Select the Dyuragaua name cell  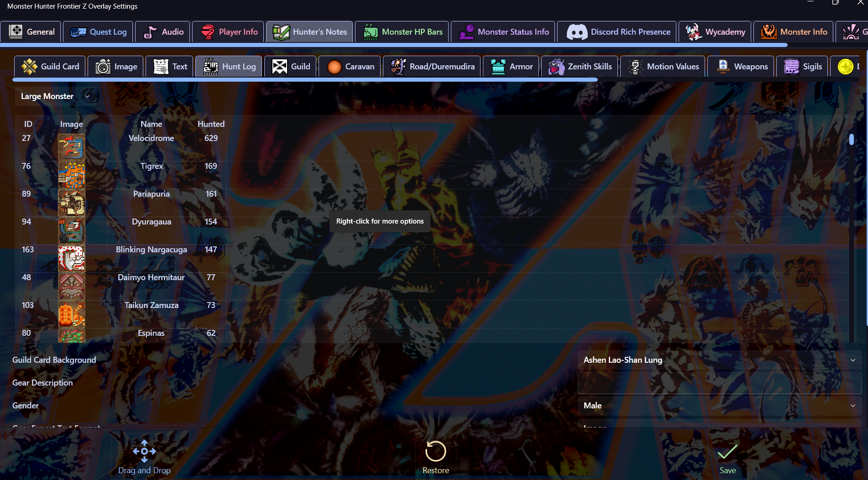tap(152, 222)
